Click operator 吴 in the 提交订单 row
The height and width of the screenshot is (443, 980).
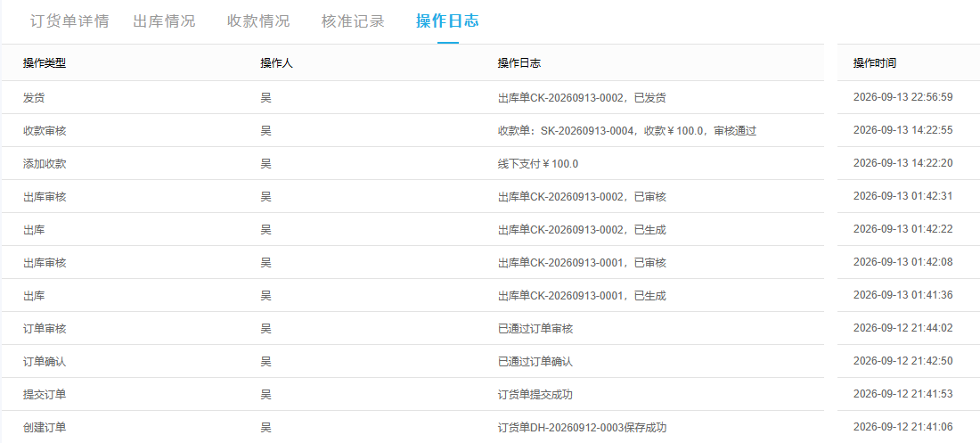pos(266,395)
